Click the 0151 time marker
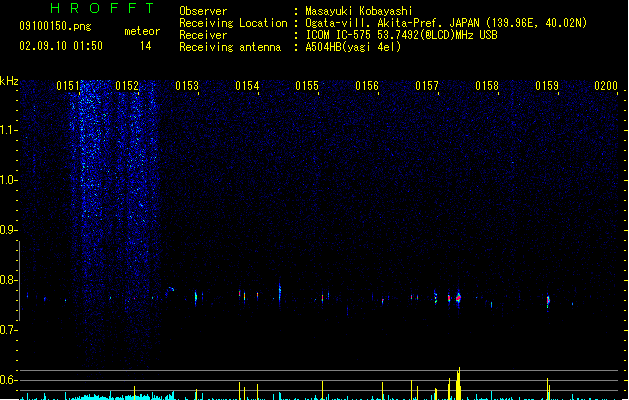 tap(68, 86)
